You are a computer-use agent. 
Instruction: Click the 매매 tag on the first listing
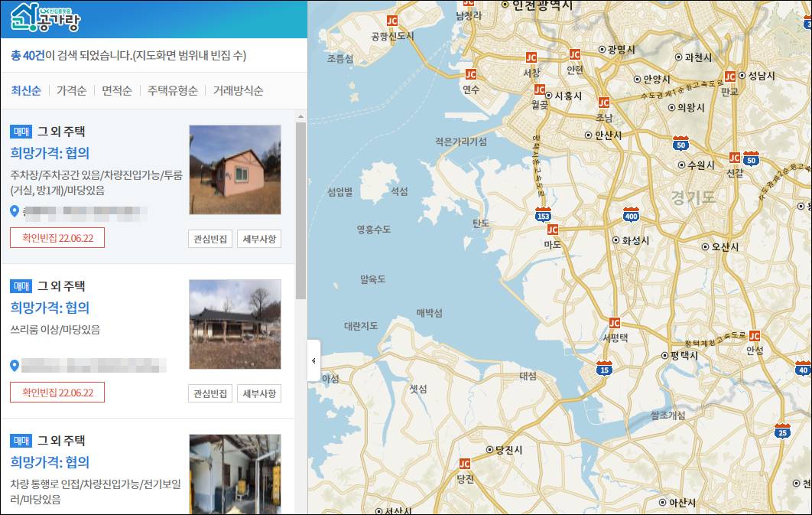pyautogui.click(x=21, y=132)
